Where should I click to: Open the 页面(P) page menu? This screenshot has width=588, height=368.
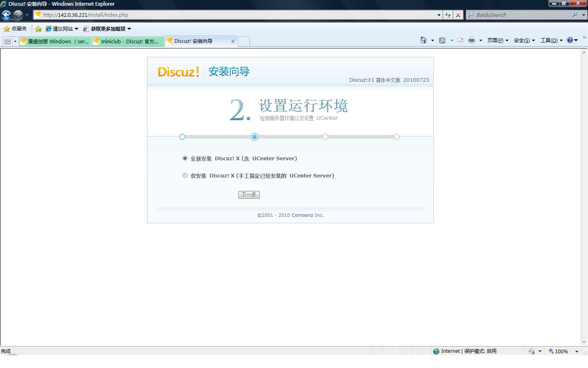(498, 40)
